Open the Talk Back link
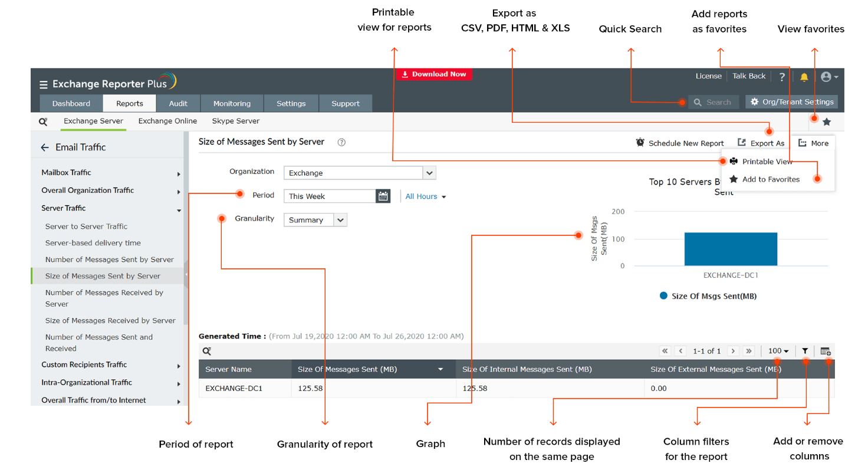The width and height of the screenshot is (868, 473). [749, 76]
